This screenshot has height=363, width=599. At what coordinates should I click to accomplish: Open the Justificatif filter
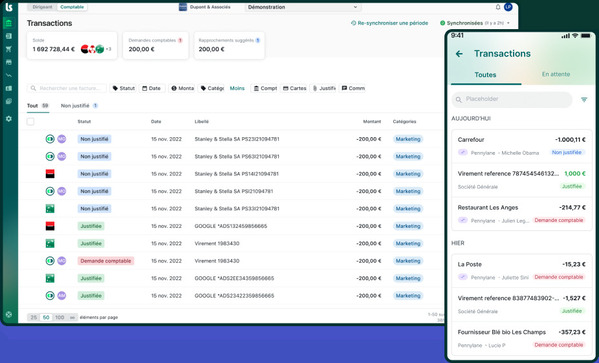point(324,88)
